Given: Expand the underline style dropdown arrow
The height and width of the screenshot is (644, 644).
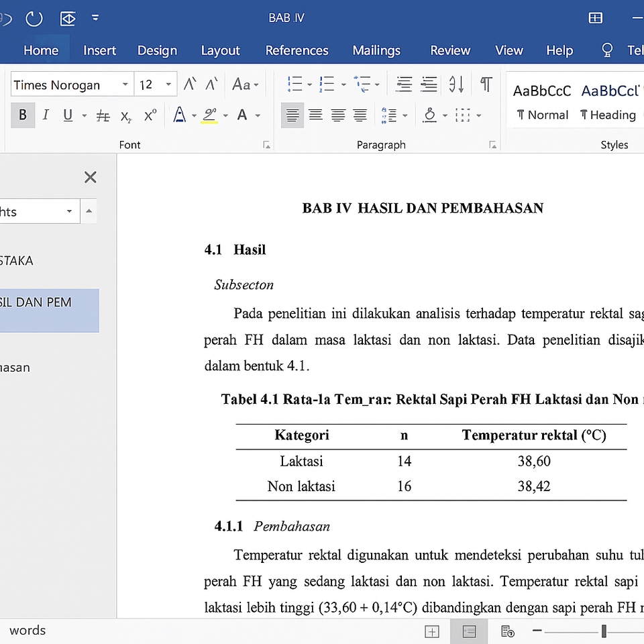Looking at the screenshot, I should (x=85, y=116).
